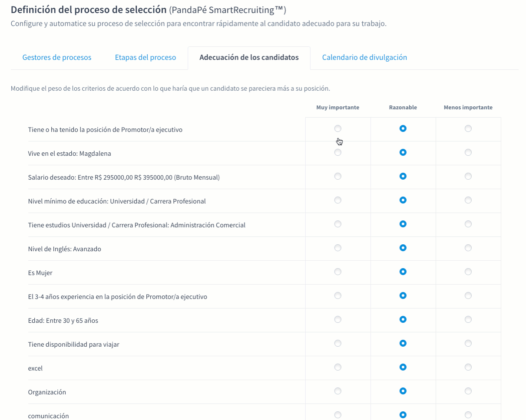Set the 'Edad' criterion to Menos importante
This screenshot has height=420, width=526.
(468, 319)
